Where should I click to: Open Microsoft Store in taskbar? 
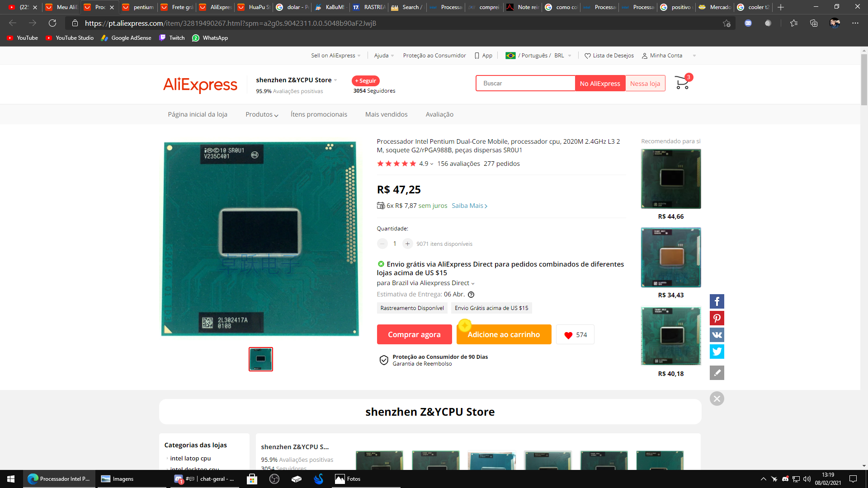(x=252, y=479)
